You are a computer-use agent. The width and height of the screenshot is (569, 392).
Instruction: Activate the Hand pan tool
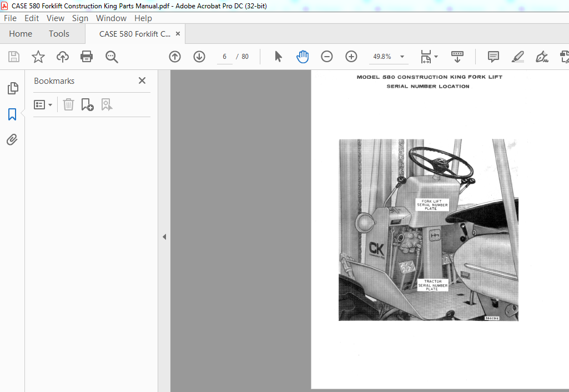(x=303, y=57)
